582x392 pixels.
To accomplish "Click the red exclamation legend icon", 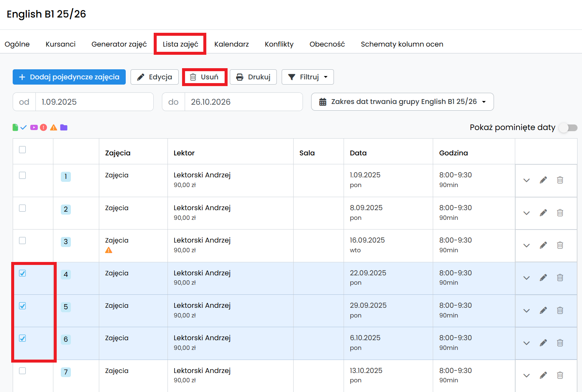I will point(44,127).
